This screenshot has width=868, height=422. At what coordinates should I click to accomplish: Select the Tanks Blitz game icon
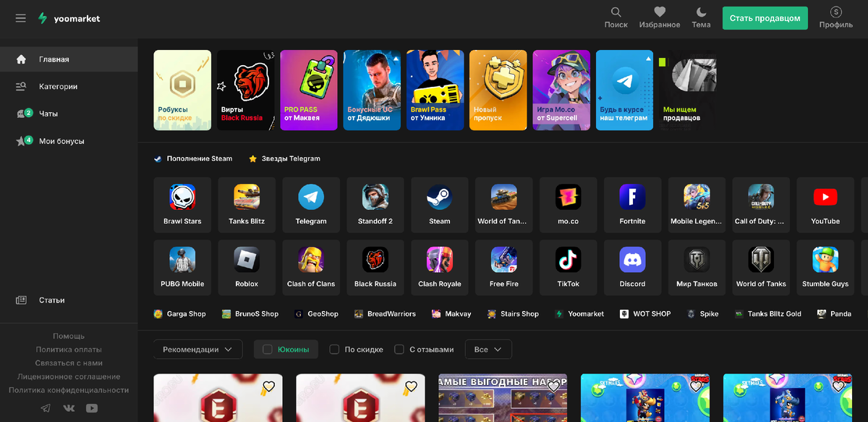[x=247, y=205]
